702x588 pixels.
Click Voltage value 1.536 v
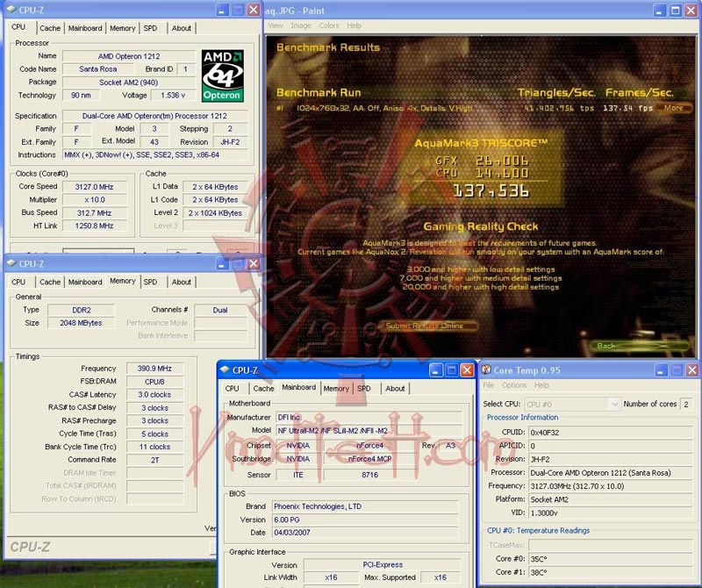pos(173,96)
